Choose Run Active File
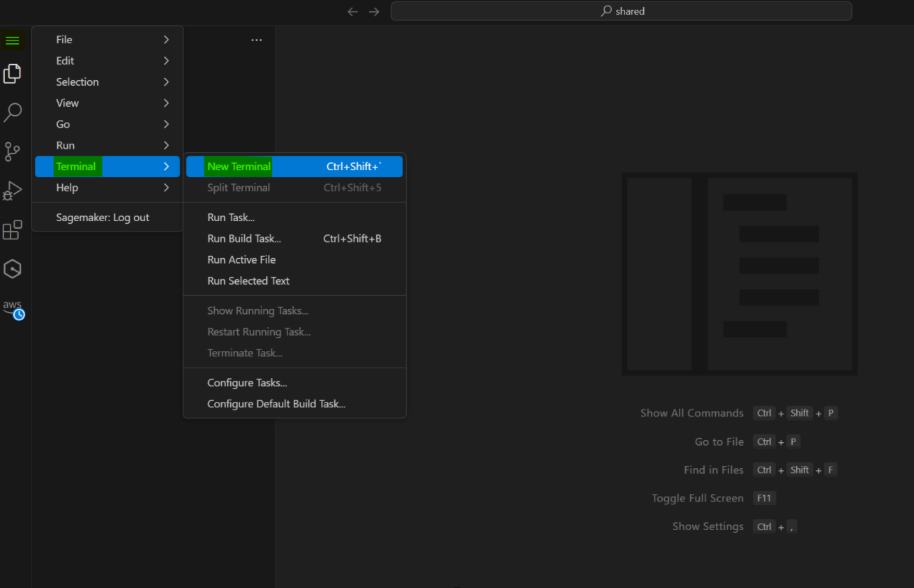 [294, 259]
